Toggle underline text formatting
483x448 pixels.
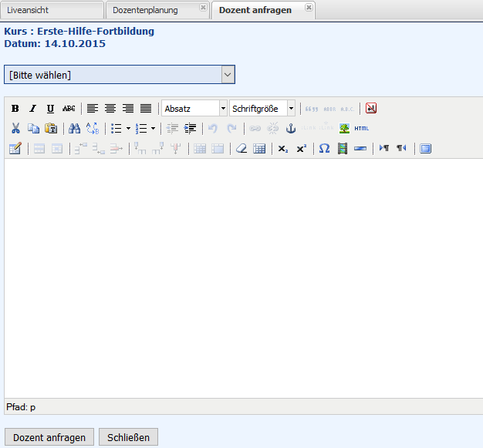click(50, 109)
